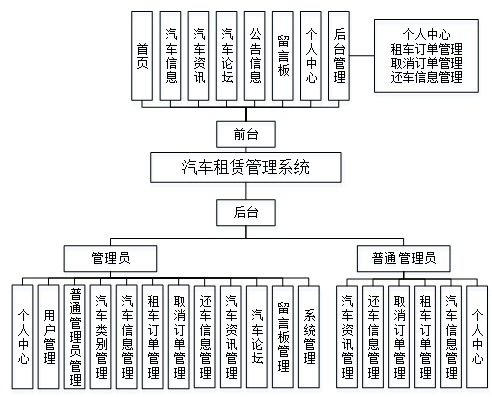Select 个人中心 line in the 后台管理 detail box

click(426, 34)
